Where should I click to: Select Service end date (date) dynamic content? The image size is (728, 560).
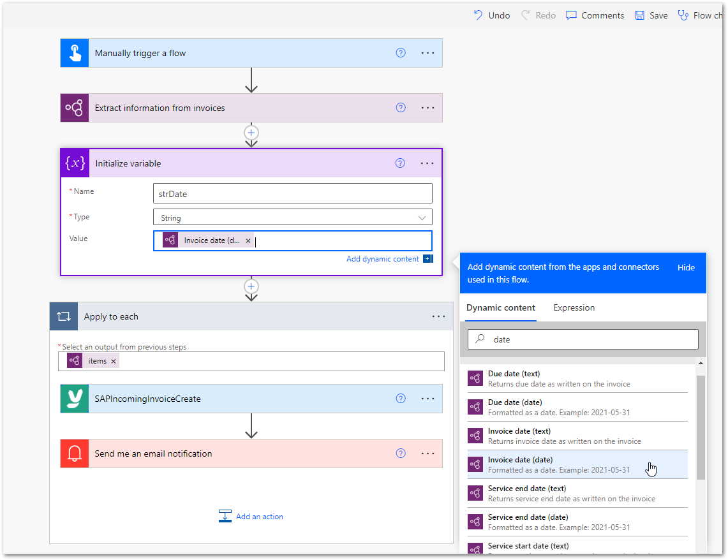pyautogui.click(x=577, y=522)
